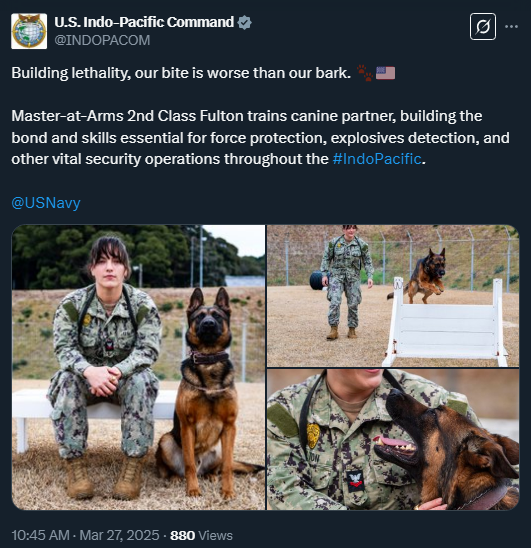Open the three-dot more options menu
531x548 pixels.
point(511,27)
